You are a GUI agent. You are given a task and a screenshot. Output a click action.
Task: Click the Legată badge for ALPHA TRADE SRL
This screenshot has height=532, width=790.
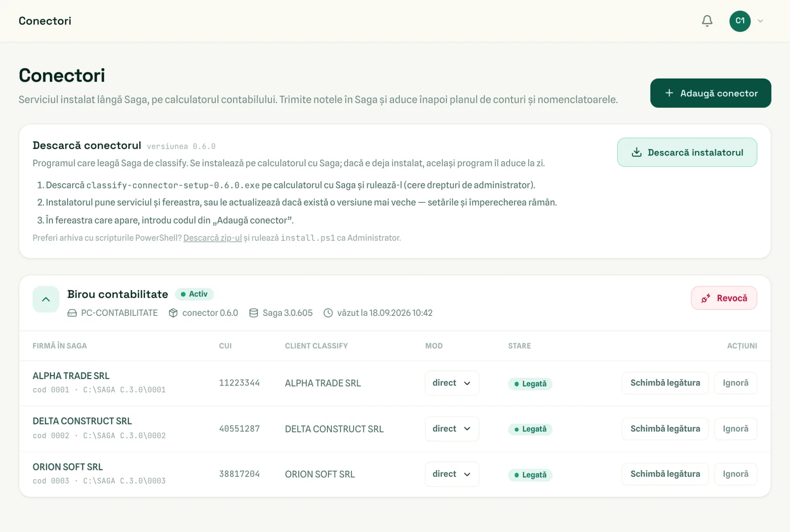(x=530, y=384)
